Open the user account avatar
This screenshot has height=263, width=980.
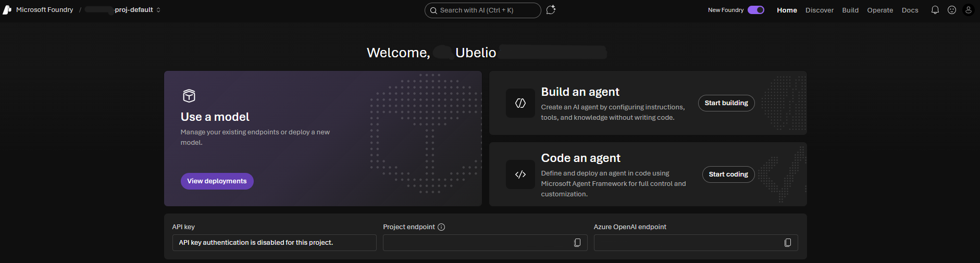pyautogui.click(x=969, y=10)
